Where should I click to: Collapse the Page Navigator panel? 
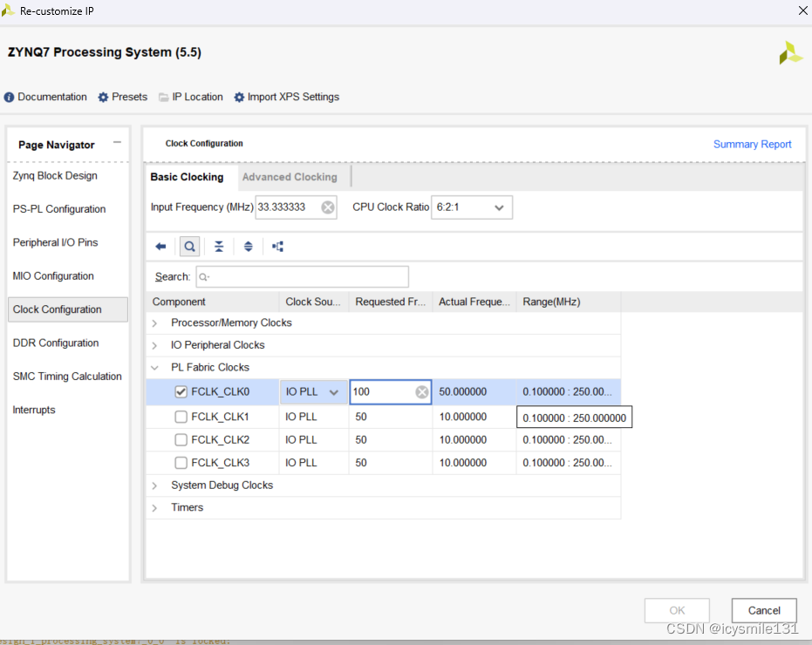click(x=117, y=142)
